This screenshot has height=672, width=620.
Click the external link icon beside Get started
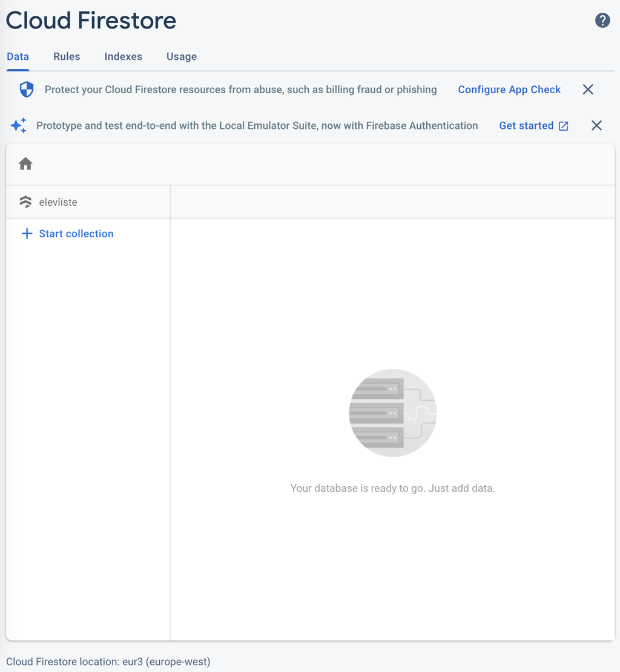(564, 126)
